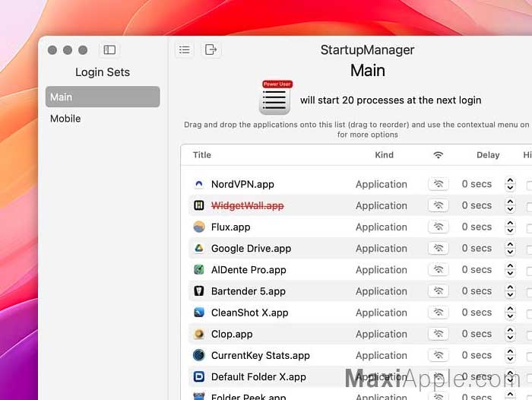This screenshot has height=400, width=532.
Task: Adjust delay stepper for AlDente Pro.app
Action: (x=510, y=270)
